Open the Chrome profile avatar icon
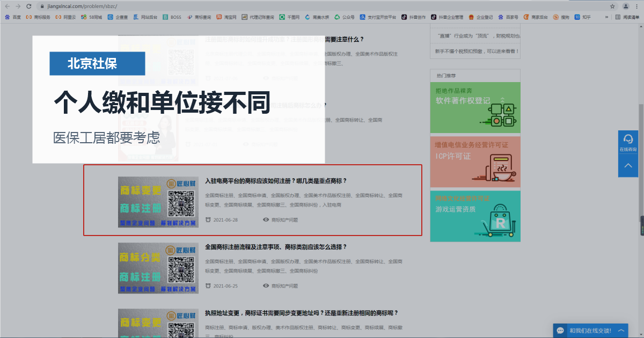 tap(626, 6)
